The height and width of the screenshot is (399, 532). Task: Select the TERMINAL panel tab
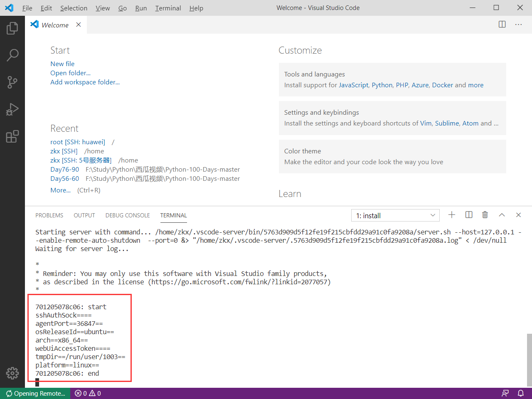point(174,215)
